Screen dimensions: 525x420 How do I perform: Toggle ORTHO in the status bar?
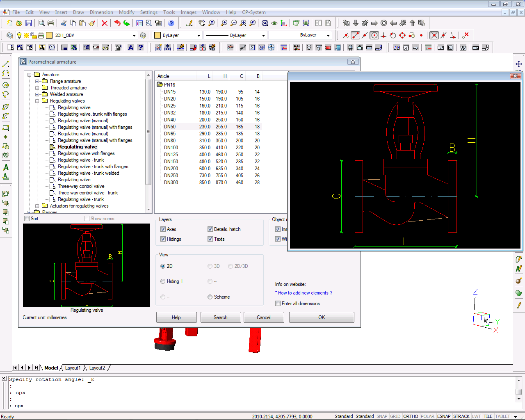pyautogui.click(x=411, y=416)
